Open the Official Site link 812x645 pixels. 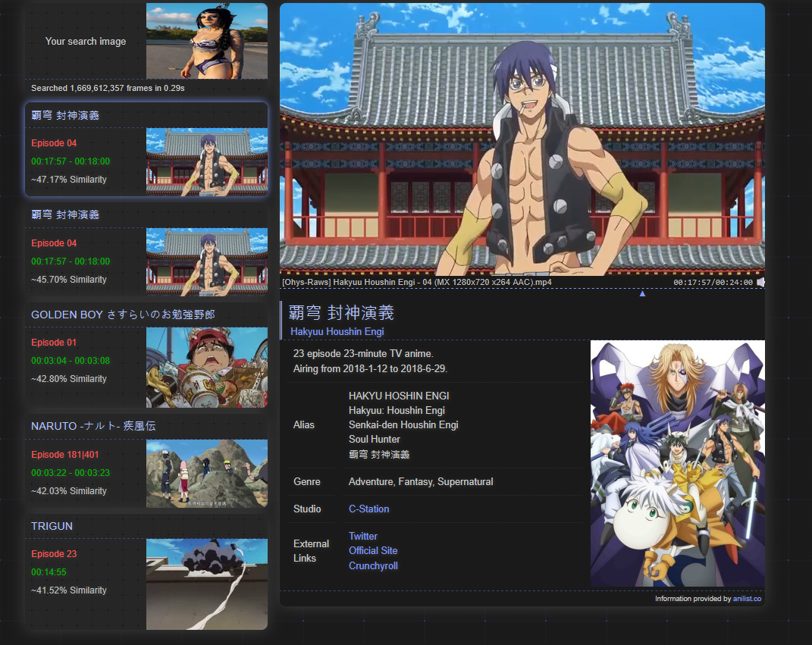tap(373, 551)
